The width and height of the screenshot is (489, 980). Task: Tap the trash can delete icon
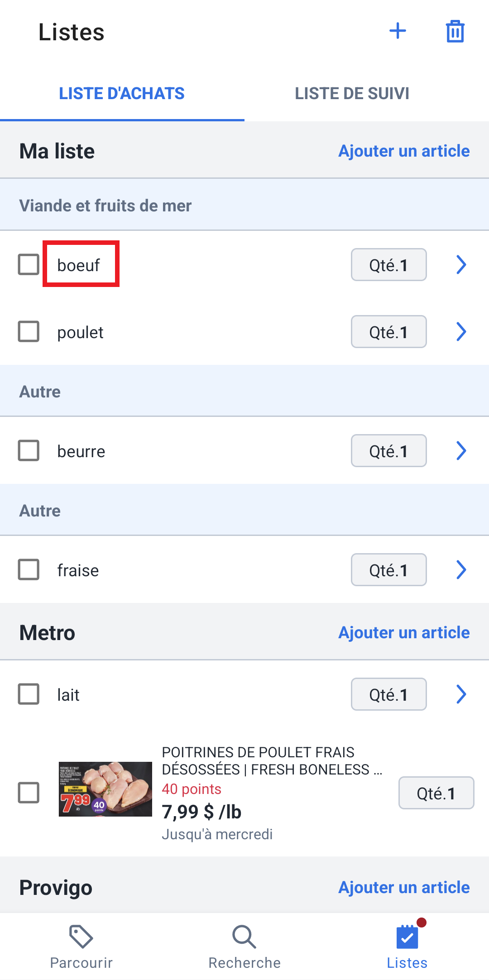[455, 31]
